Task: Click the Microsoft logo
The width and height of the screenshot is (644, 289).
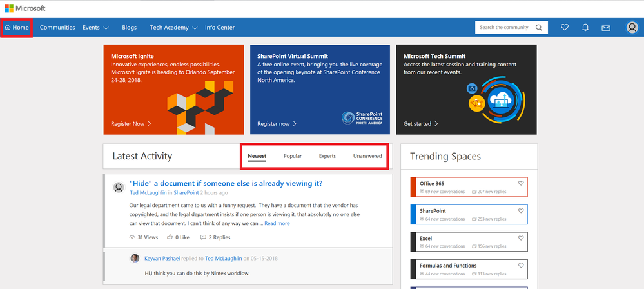Action: click(24, 8)
